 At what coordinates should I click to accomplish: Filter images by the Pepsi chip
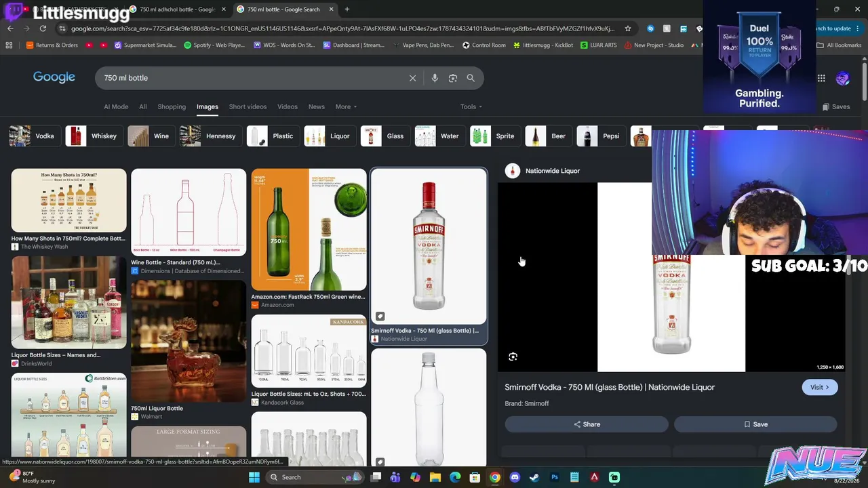pos(601,136)
